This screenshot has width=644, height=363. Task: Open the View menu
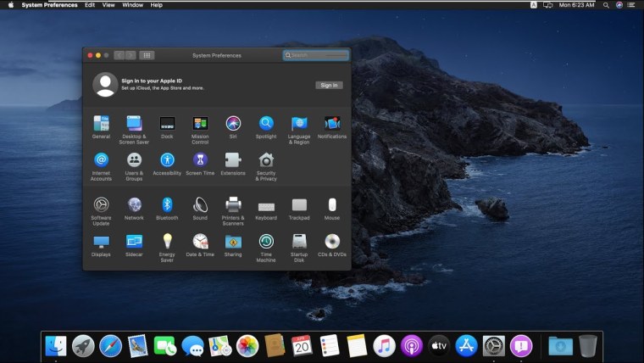pyautogui.click(x=108, y=5)
